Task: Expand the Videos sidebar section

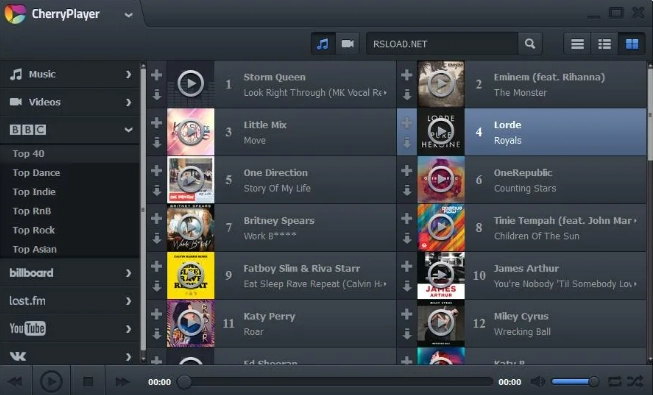Action: pyautogui.click(x=70, y=102)
